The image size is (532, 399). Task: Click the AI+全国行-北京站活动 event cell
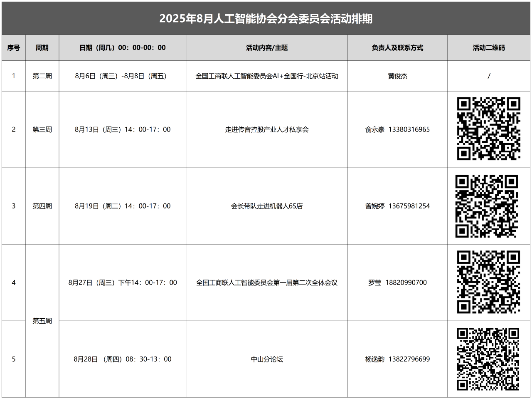(x=267, y=76)
